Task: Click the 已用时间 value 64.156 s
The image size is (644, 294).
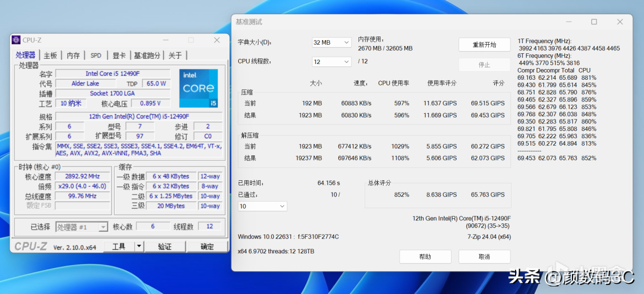Action: tap(329, 183)
